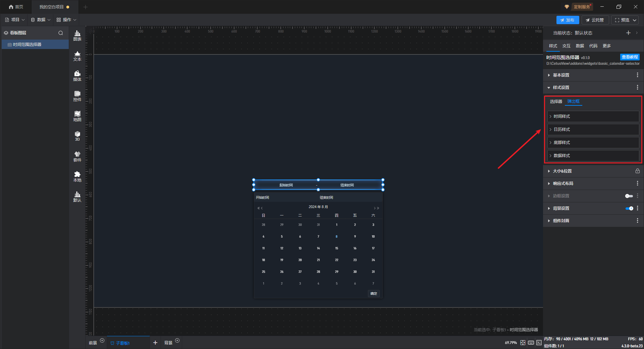
Task: Open the 默认 default component category
Action: tap(77, 197)
